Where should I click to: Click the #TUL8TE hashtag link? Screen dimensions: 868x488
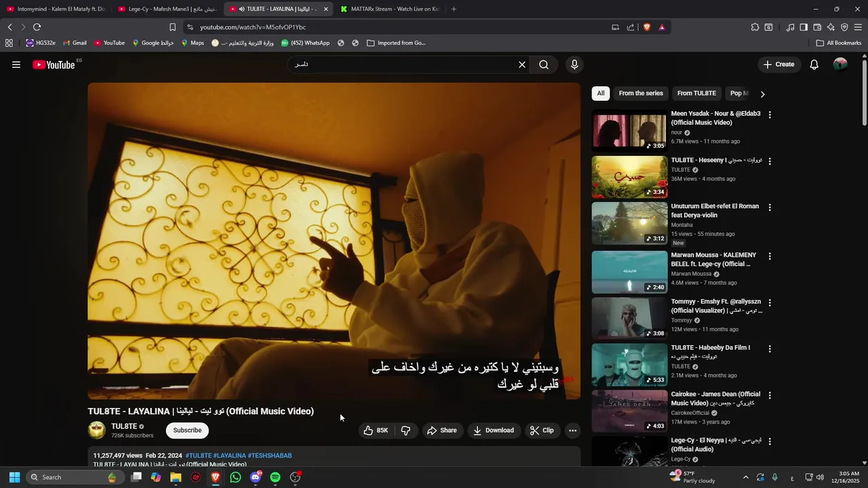[x=198, y=455]
